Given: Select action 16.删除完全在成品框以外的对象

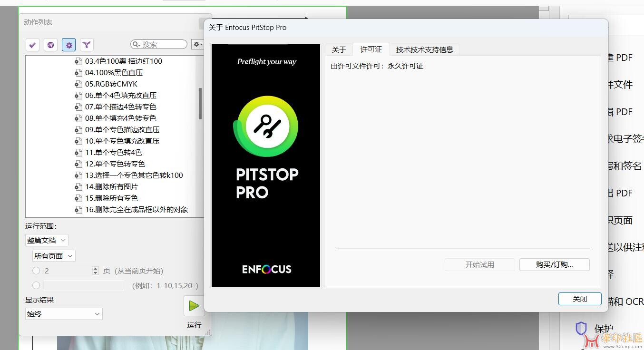Looking at the screenshot, I should [137, 210].
